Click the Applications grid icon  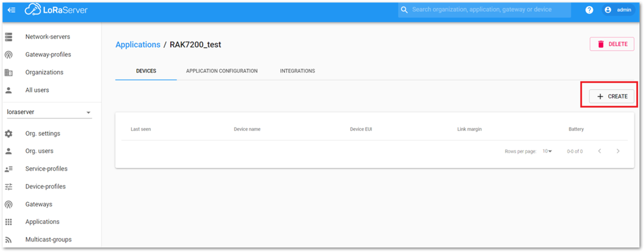tap(9, 222)
